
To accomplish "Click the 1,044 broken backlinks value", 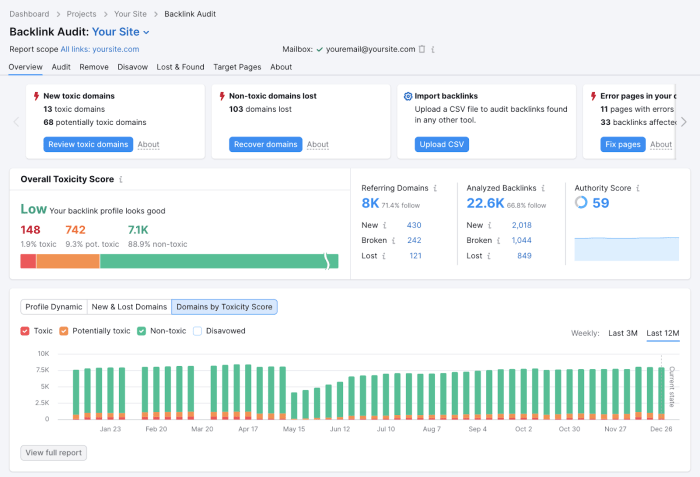I will (521, 240).
